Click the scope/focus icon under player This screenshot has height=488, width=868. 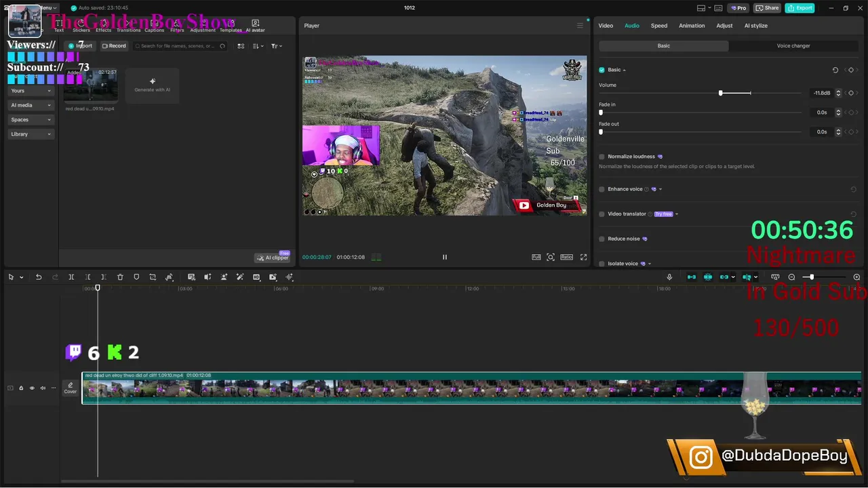click(551, 257)
